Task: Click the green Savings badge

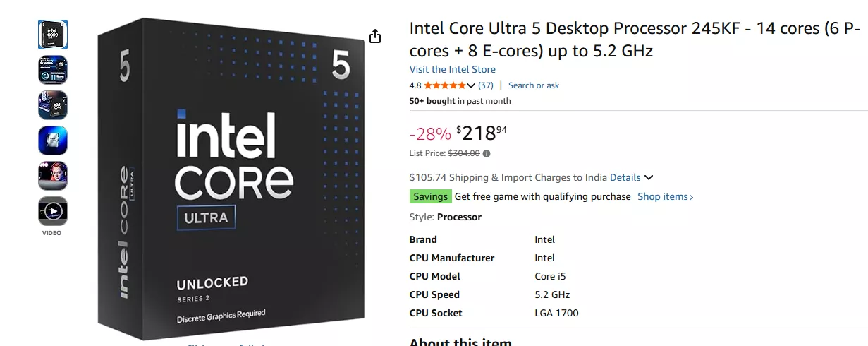Action: click(x=430, y=197)
